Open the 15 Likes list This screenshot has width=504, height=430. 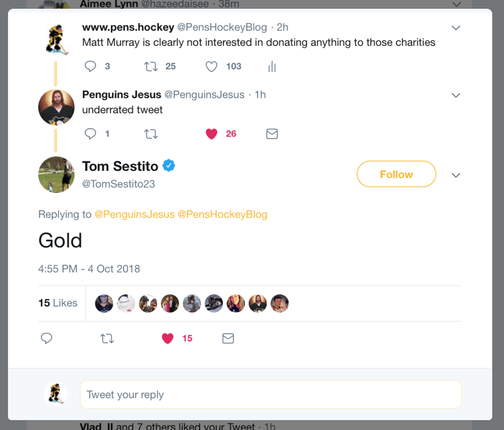(58, 303)
